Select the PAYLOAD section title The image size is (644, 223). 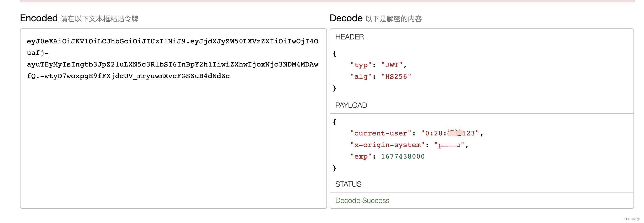coord(351,105)
